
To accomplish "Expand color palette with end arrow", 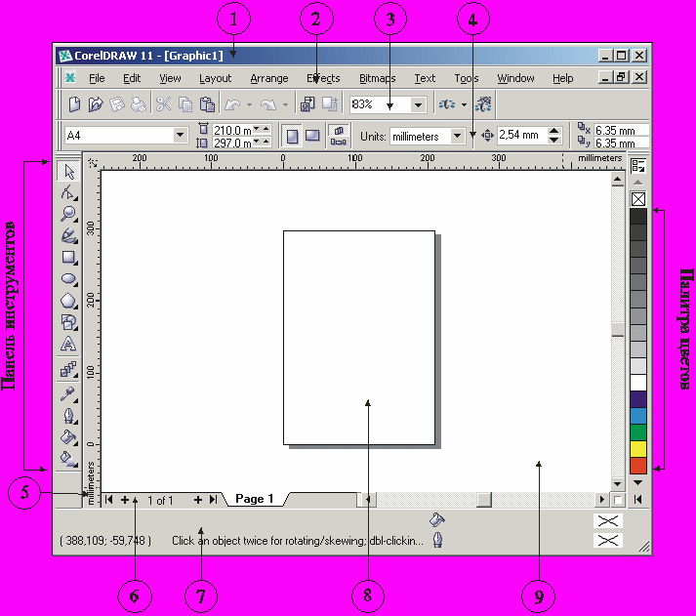I will pos(637,499).
